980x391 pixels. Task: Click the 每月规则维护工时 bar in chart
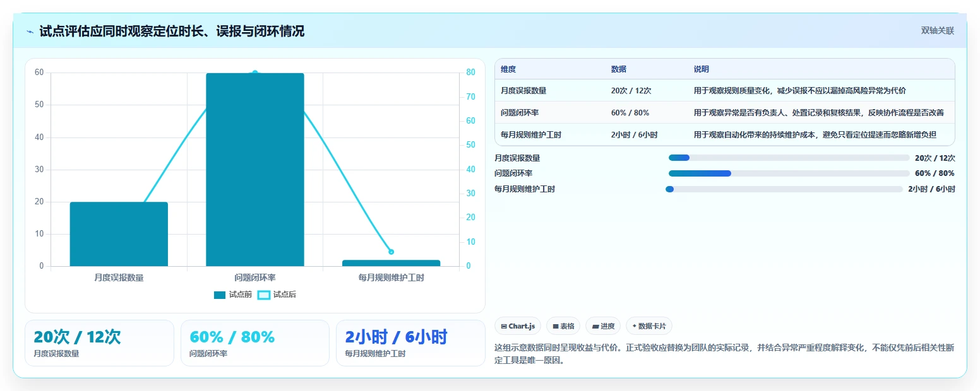click(x=391, y=263)
